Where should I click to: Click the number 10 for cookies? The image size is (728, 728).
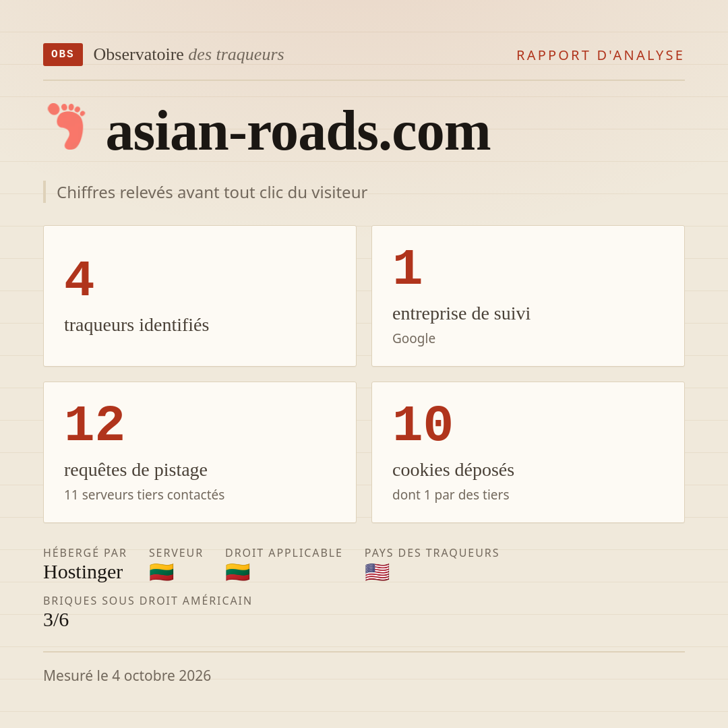point(423,425)
